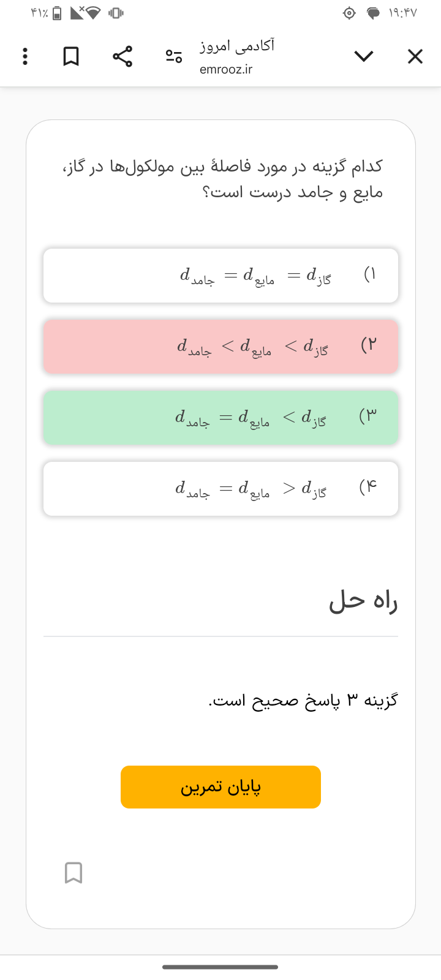This screenshot has width=441, height=980.
Task: Tap the chat bubble notification icon
Action: (x=373, y=13)
